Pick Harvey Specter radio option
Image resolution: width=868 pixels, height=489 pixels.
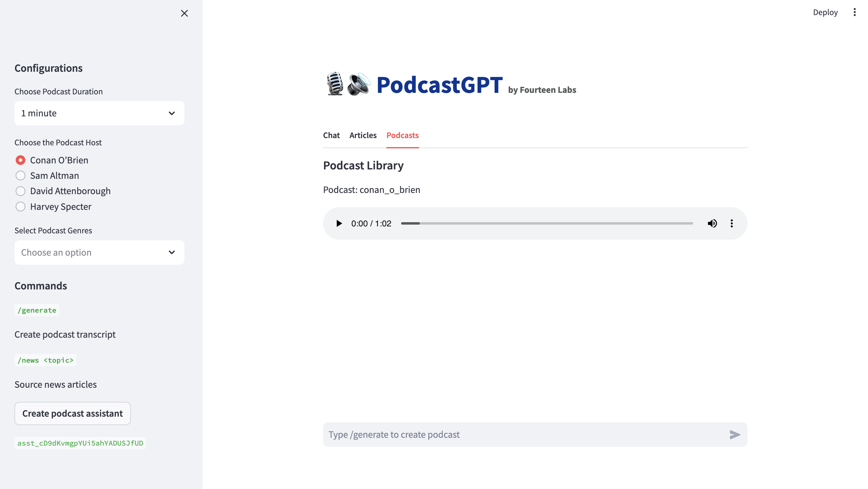point(20,207)
